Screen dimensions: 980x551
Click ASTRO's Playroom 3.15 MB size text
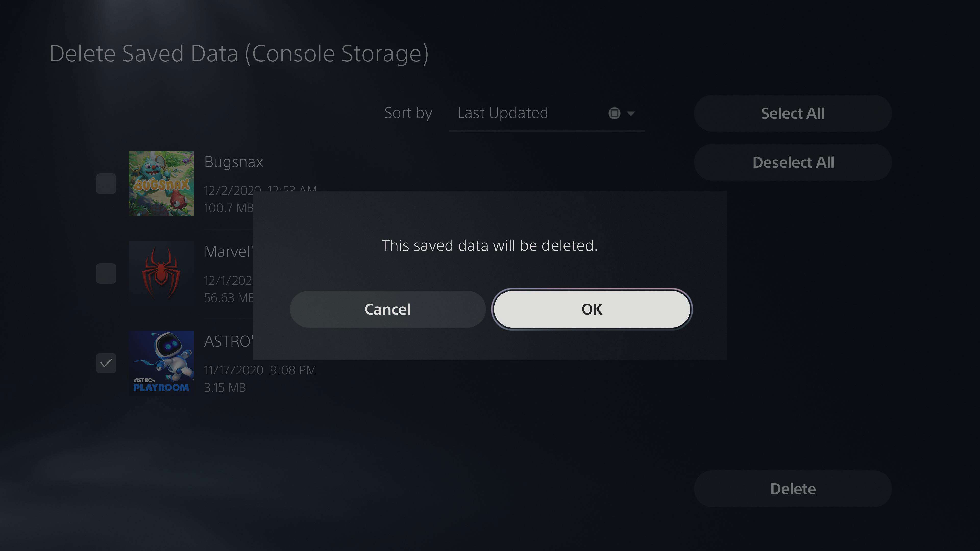225,387
